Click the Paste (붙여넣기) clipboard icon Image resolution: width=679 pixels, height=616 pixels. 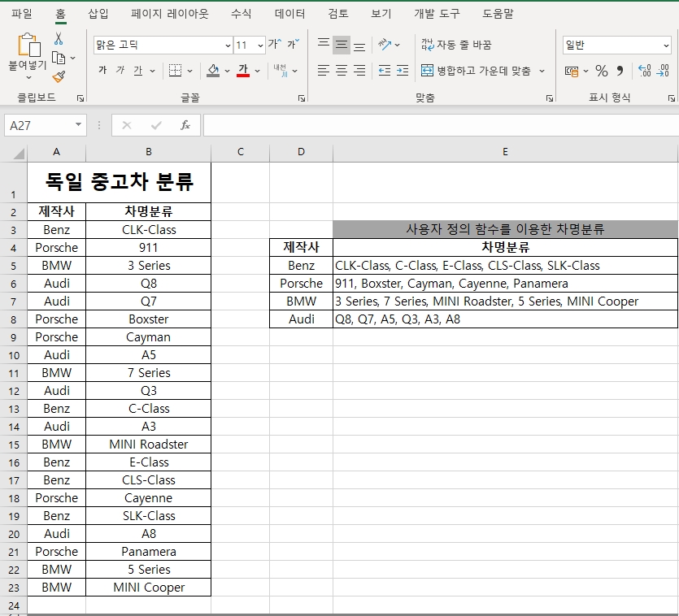click(x=28, y=45)
